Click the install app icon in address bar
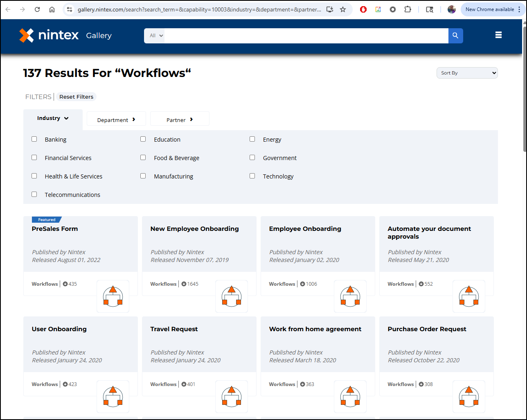 [329, 9]
